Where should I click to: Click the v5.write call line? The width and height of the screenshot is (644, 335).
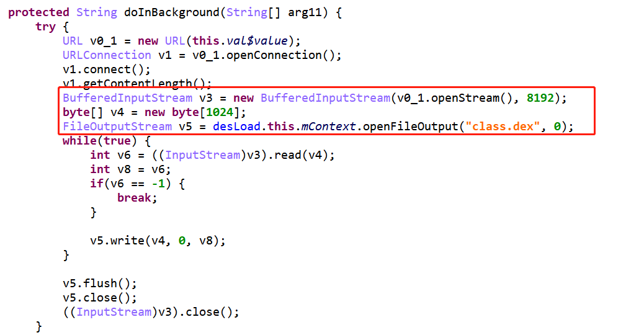(x=158, y=241)
